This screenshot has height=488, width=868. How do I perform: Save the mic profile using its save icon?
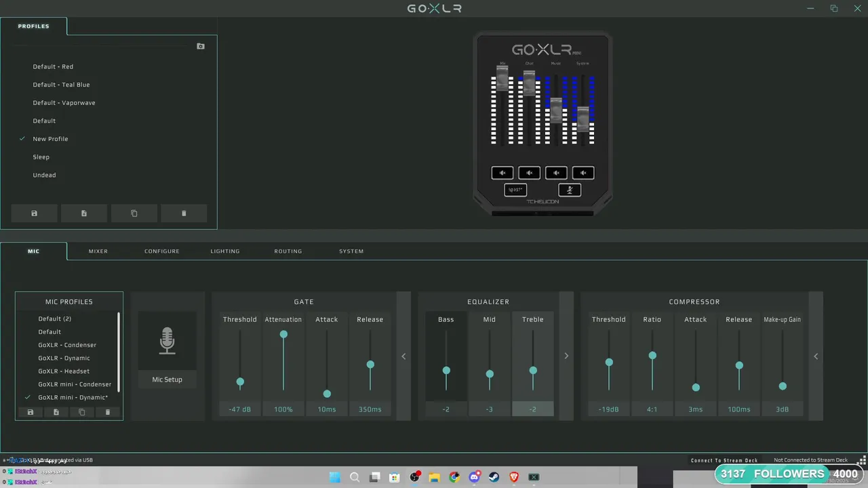[31, 412]
